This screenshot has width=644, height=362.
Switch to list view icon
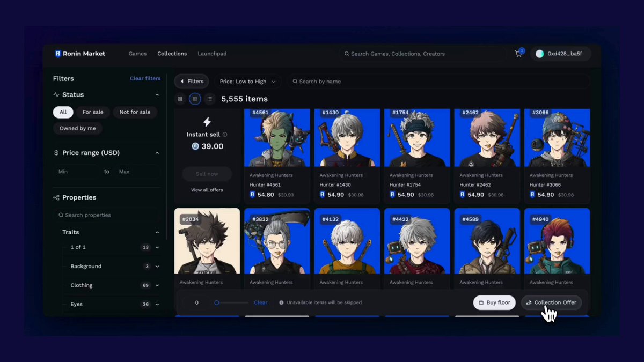(209, 99)
